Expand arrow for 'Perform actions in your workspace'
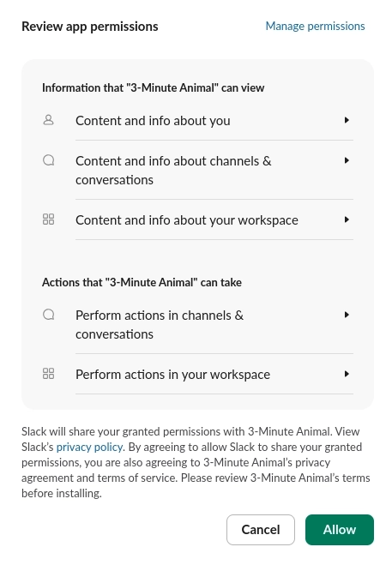Image resolution: width=392 pixels, height=565 pixels. [x=347, y=374]
